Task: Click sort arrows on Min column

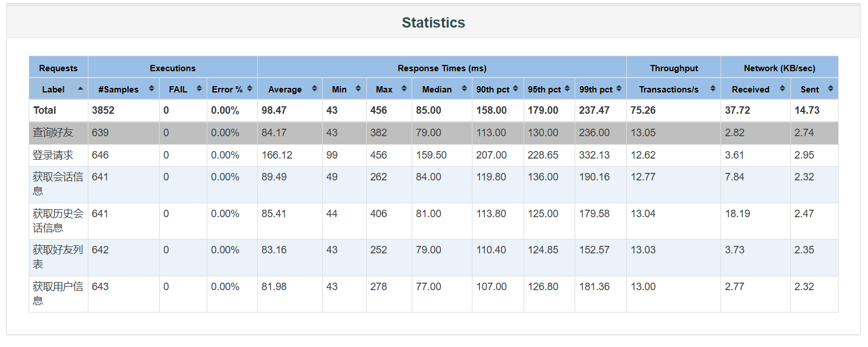Action: [x=358, y=88]
